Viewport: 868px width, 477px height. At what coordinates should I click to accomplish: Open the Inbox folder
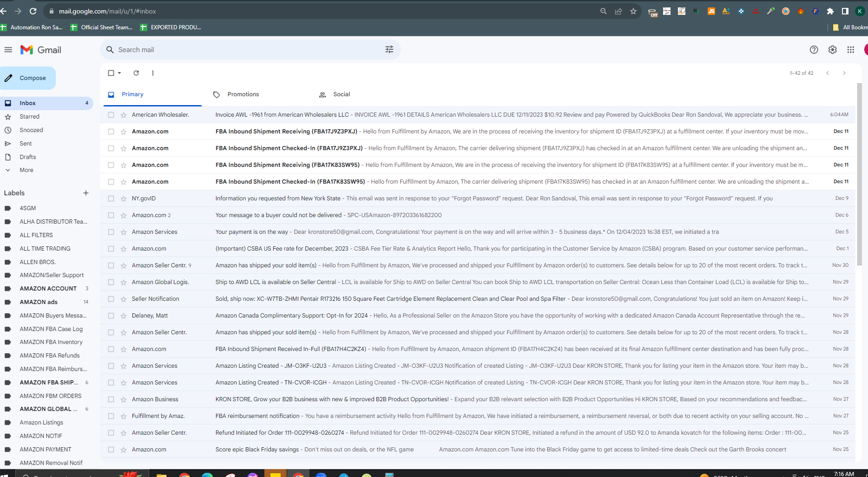[46, 103]
